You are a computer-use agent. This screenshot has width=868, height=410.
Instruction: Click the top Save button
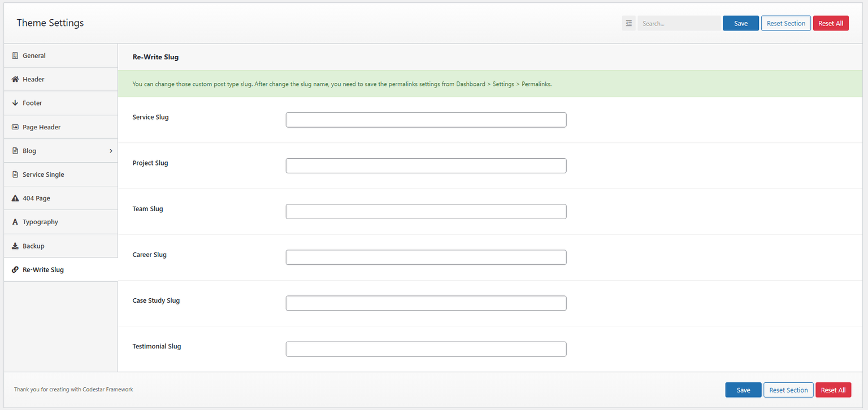(x=740, y=24)
